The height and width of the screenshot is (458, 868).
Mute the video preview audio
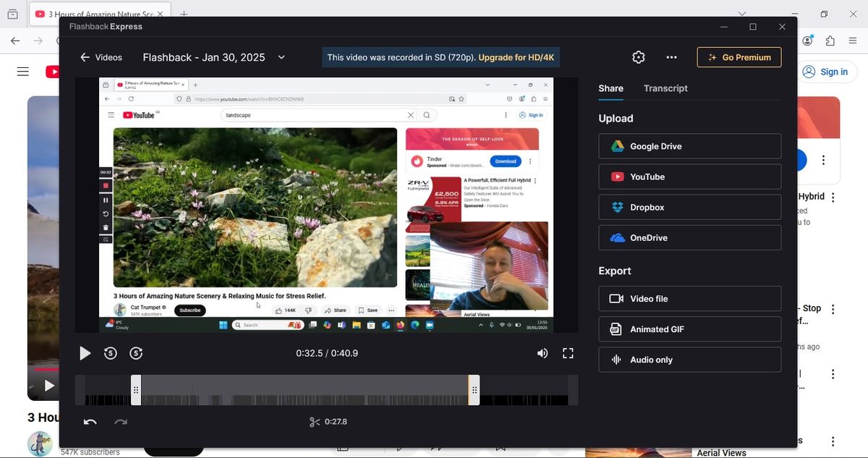[x=542, y=353]
